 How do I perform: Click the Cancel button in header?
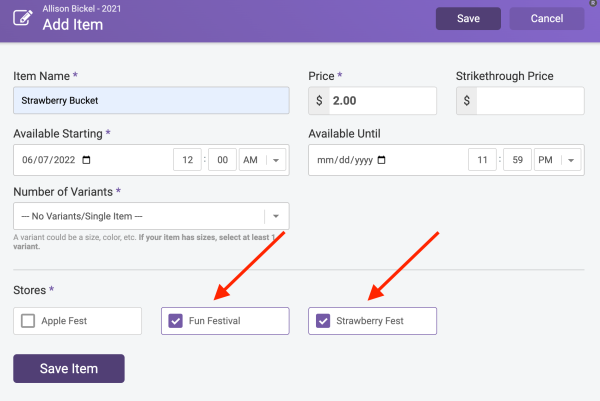[x=547, y=18]
